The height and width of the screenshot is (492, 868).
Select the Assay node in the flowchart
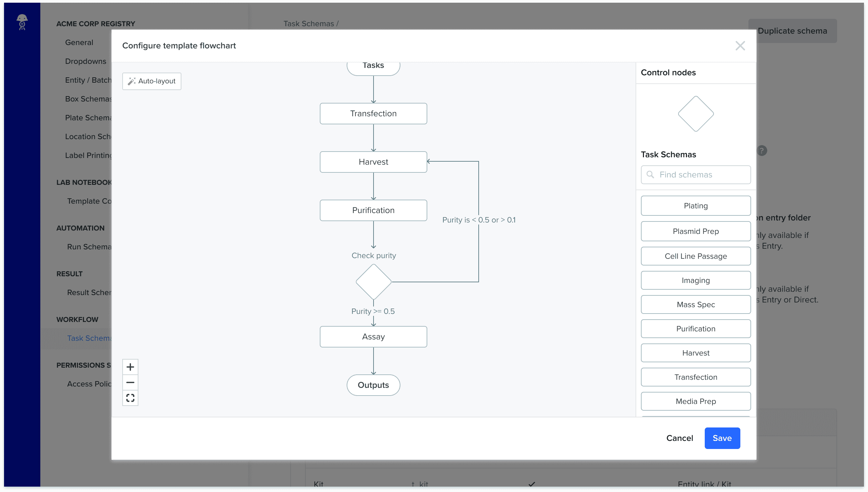click(x=373, y=336)
